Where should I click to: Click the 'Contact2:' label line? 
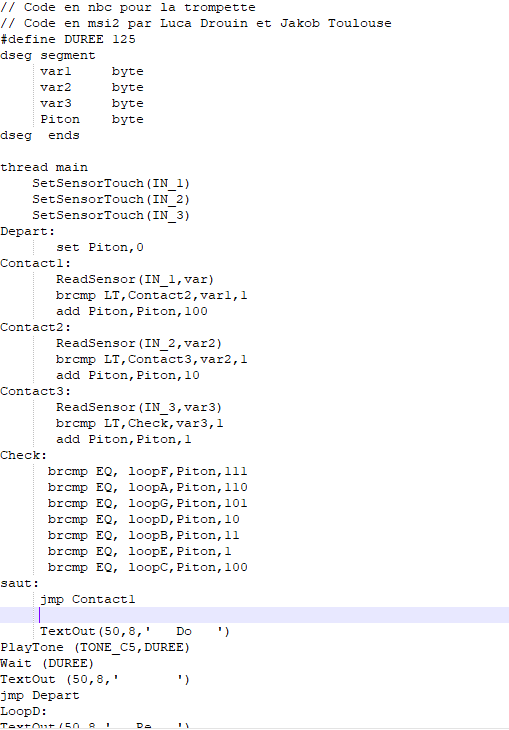click(35, 327)
